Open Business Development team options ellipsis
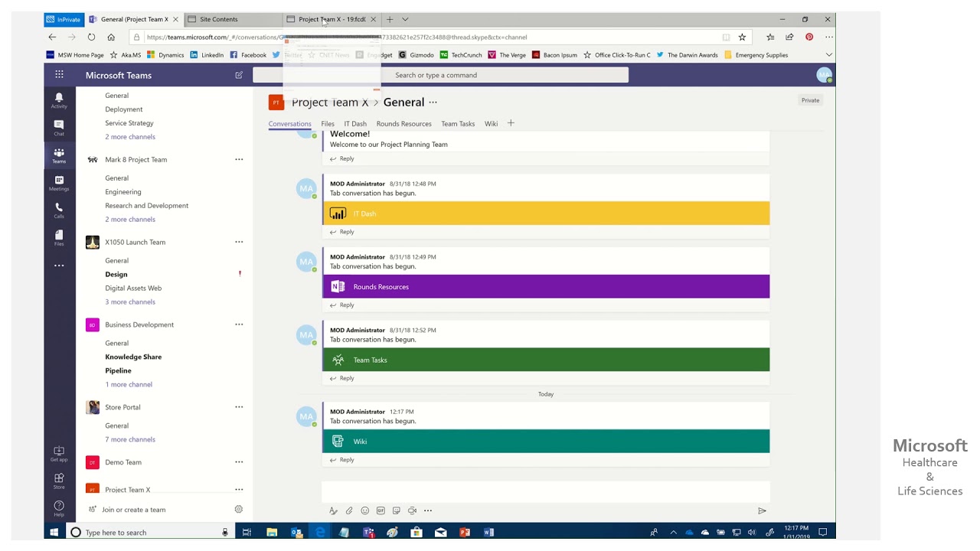Viewport: 980px width, 551px height. tap(239, 324)
